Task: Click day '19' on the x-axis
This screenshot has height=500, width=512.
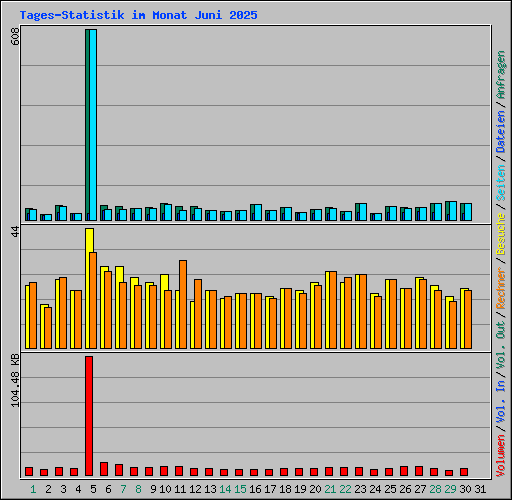Action: click(x=300, y=489)
